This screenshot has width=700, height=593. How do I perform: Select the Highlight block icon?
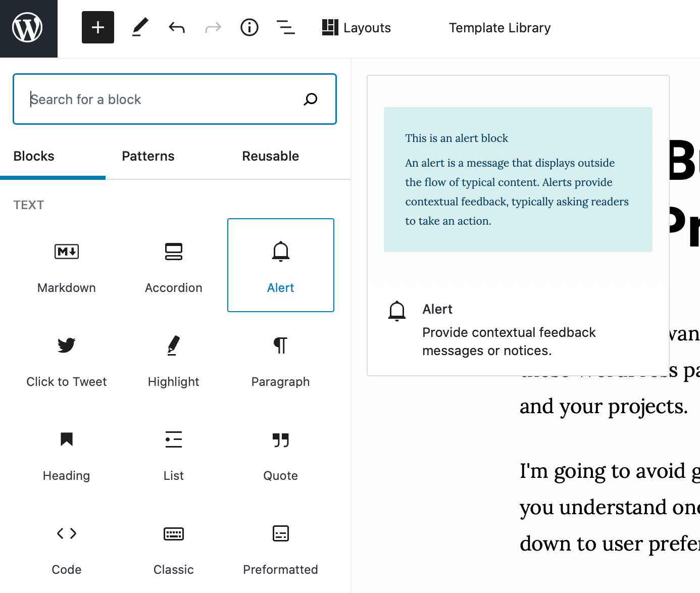[x=173, y=359]
